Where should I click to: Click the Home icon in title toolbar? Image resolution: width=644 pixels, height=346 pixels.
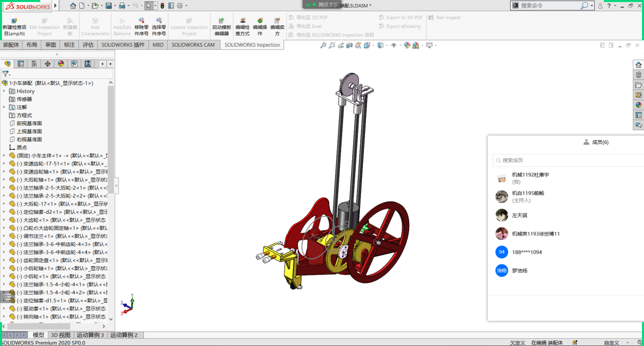pyautogui.click(x=73, y=6)
